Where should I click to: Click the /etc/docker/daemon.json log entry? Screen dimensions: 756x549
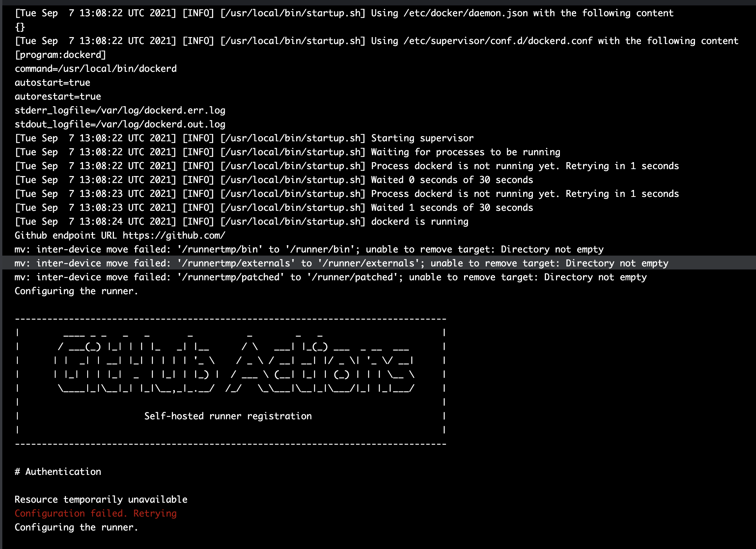pyautogui.click(x=344, y=13)
